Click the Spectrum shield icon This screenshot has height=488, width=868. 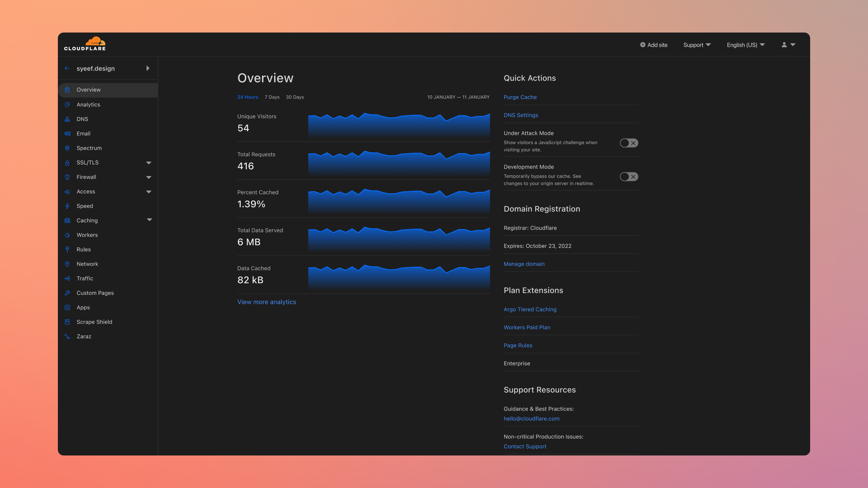point(67,148)
